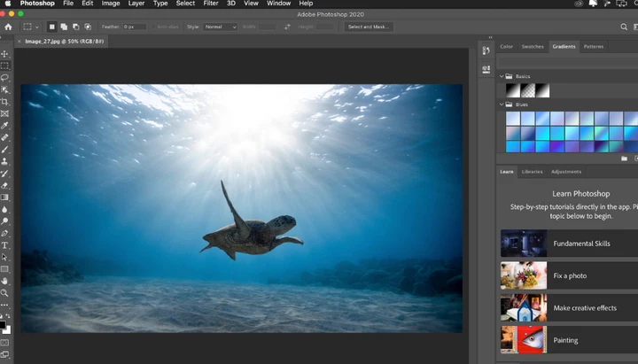Switch to the Swatches tab

pyautogui.click(x=533, y=46)
